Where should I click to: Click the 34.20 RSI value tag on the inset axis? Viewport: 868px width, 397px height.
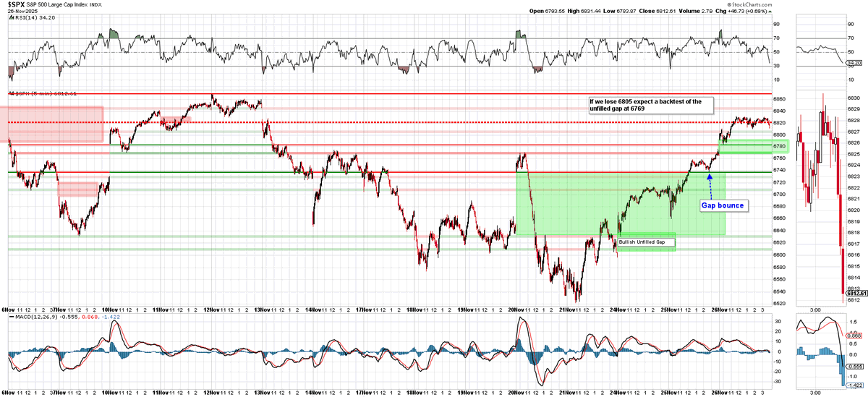pyautogui.click(x=854, y=62)
